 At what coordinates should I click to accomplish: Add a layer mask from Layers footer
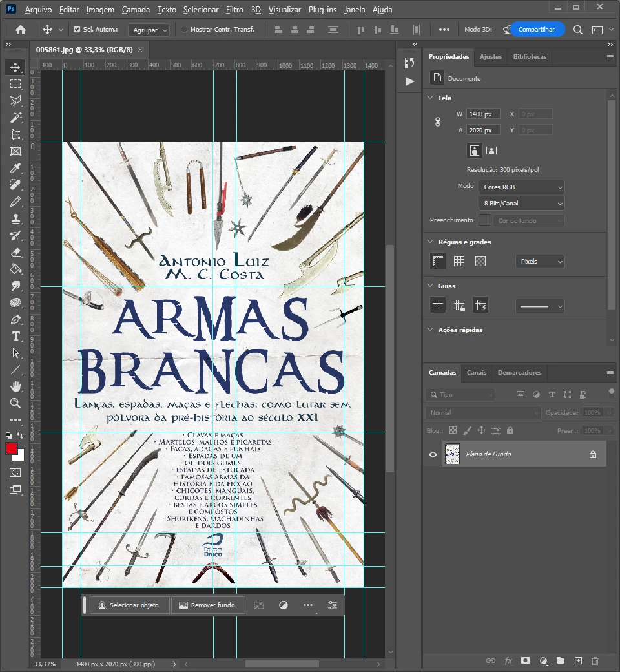[x=525, y=660]
